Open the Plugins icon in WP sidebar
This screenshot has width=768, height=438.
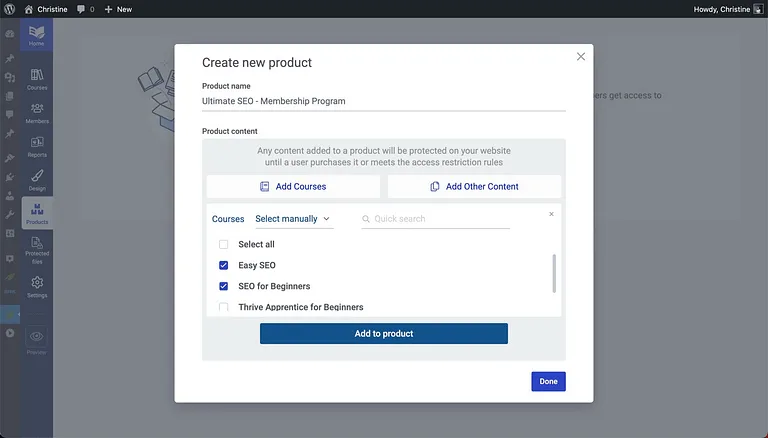coord(9,177)
